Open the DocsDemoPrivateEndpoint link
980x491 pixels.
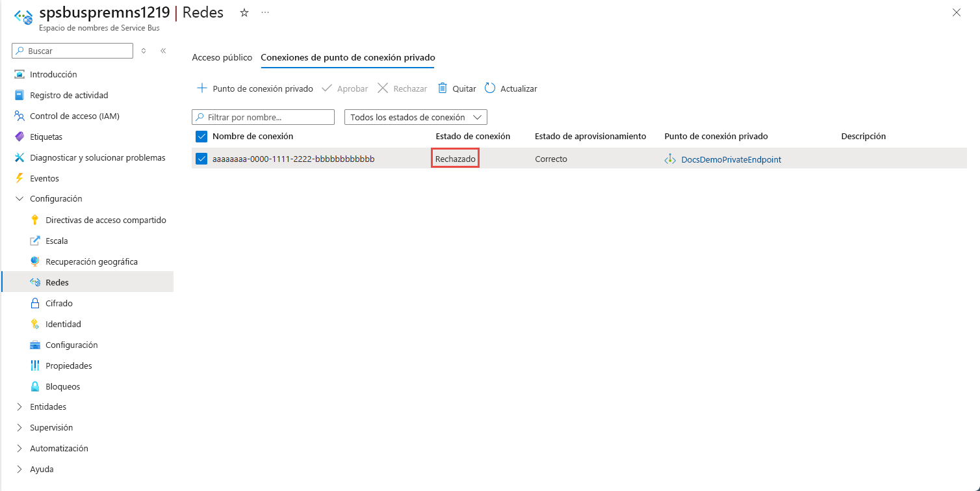tap(731, 159)
